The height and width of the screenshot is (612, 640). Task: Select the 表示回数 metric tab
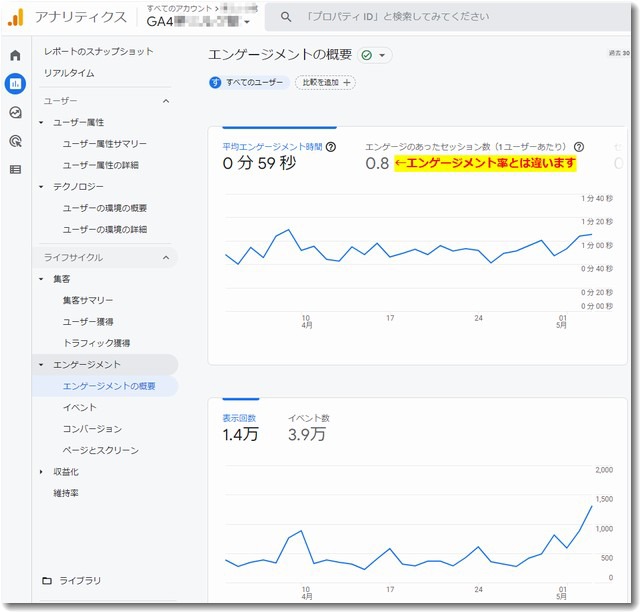click(239, 417)
